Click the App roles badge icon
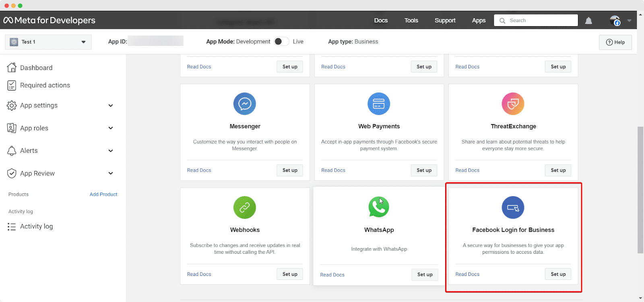644x302 pixels. pos(12,128)
